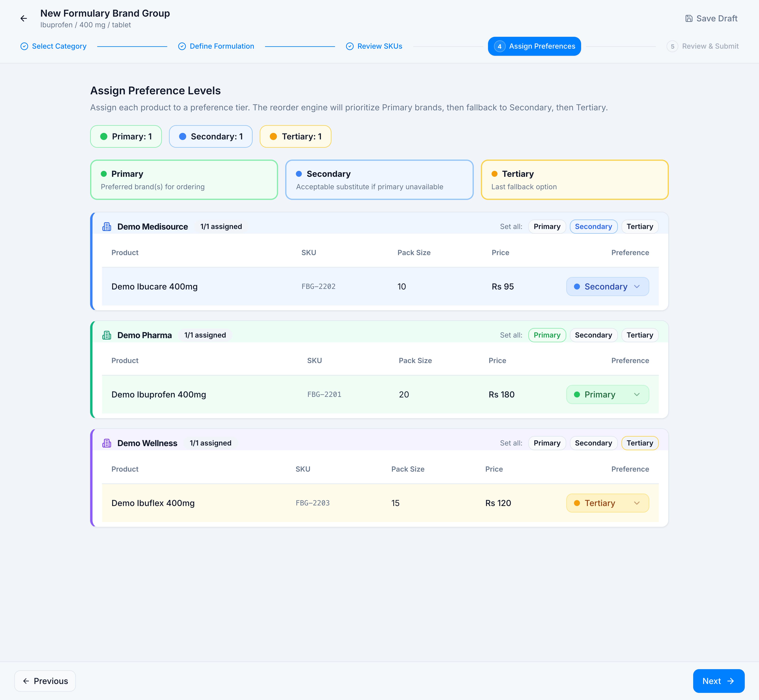759x700 pixels.
Task: Click the back arrow beside New Formulary Brand Group
Action: (x=24, y=19)
